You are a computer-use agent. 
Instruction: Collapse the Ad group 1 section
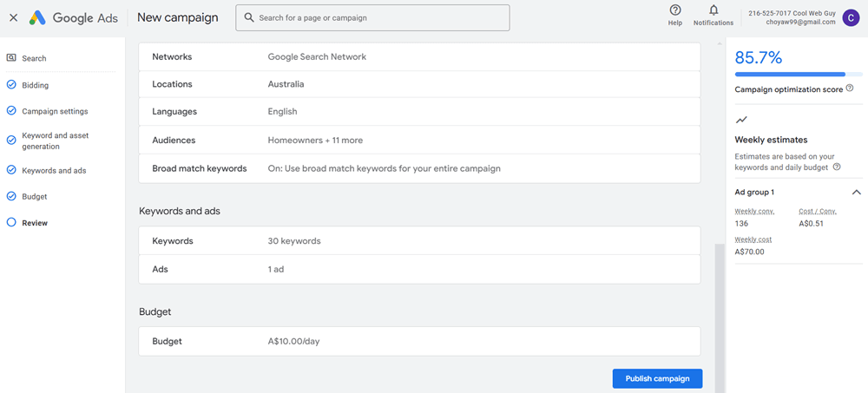(856, 192)
